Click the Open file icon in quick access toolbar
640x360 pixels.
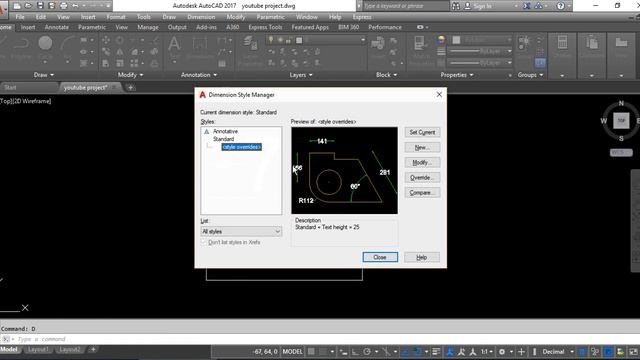pos(28,6)
